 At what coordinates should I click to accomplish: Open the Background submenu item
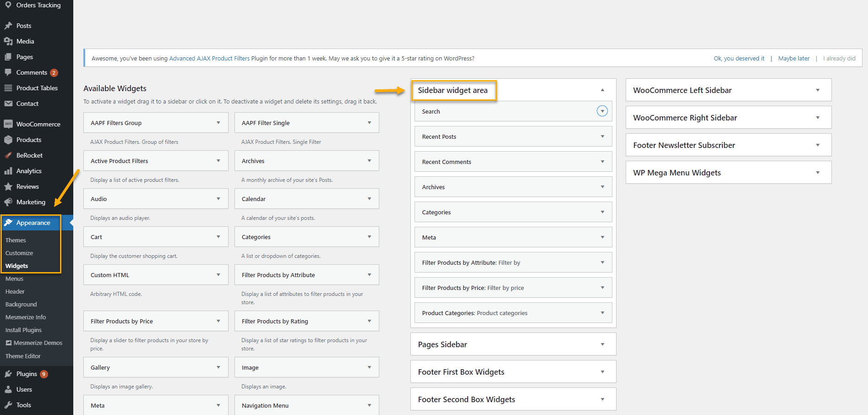point(21,304)
